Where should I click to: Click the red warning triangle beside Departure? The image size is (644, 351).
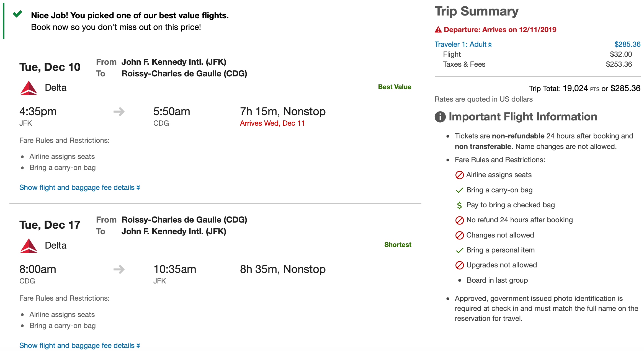point(438,30)
